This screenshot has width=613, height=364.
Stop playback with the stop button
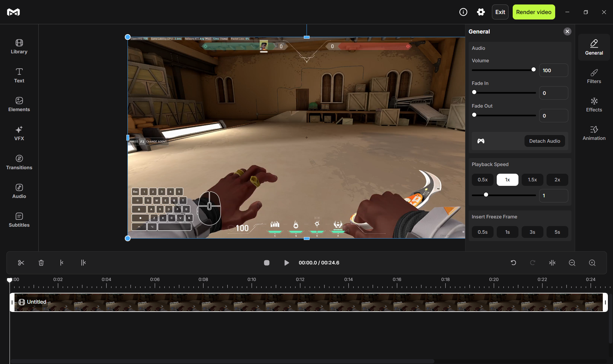267,263
